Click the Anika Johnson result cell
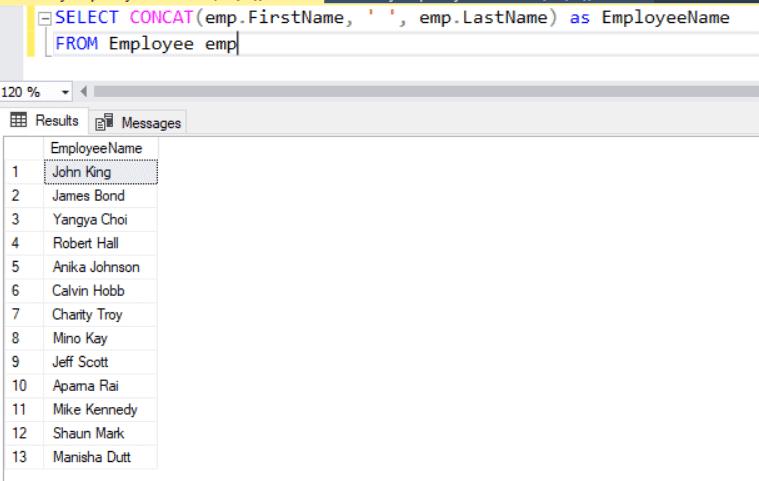Screen dimensions: 759x481 tap(100, 267)
